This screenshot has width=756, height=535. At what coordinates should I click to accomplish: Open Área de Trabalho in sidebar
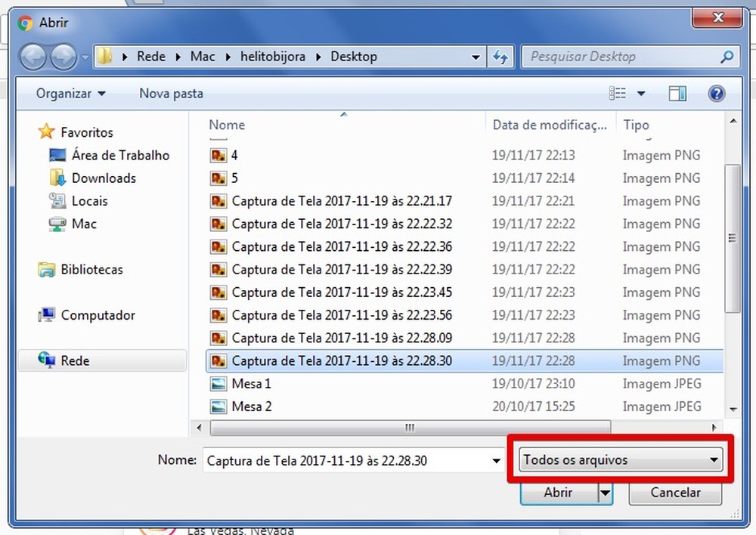click(120, 156)
